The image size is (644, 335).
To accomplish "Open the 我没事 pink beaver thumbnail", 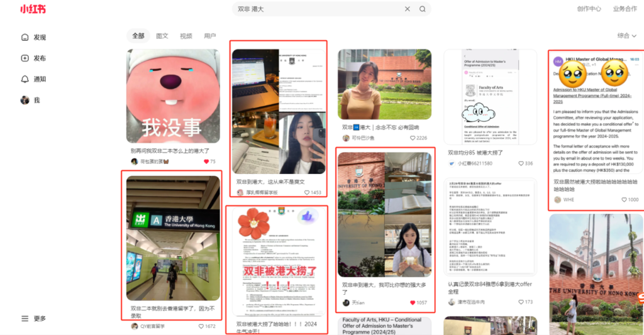I will pyautogui.click(x=173, y=96).
